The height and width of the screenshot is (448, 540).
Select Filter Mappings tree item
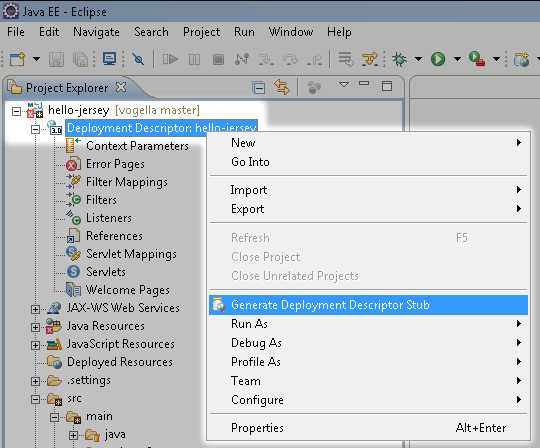[x=127, y=182]
